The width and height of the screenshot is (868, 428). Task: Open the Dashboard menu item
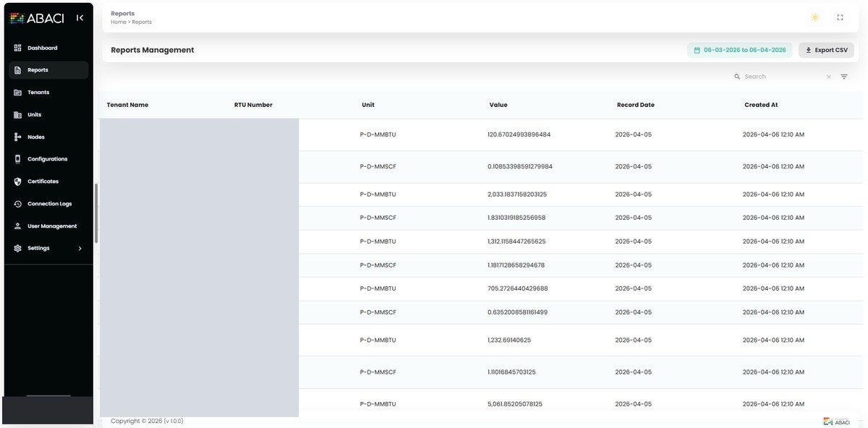pyautogui.click(x=48, y=48)
